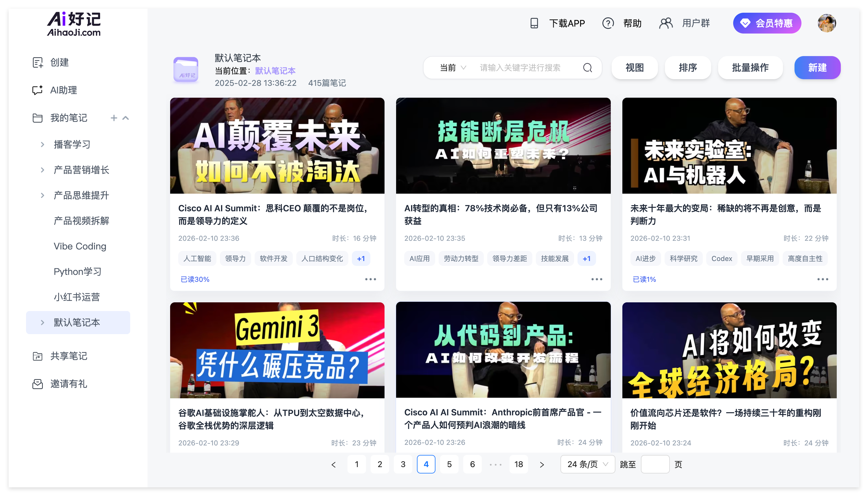This screenshot has height=496, width=868.
Task: Go to page 2
Action: pyautogui.click(x=380, y=464)
